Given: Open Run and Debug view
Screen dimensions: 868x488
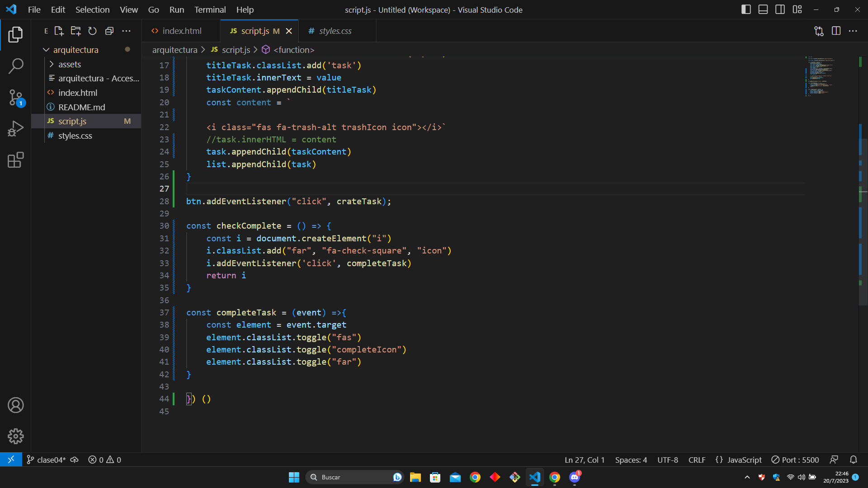Looking at the screenshot, I should [x=15, y=129].
